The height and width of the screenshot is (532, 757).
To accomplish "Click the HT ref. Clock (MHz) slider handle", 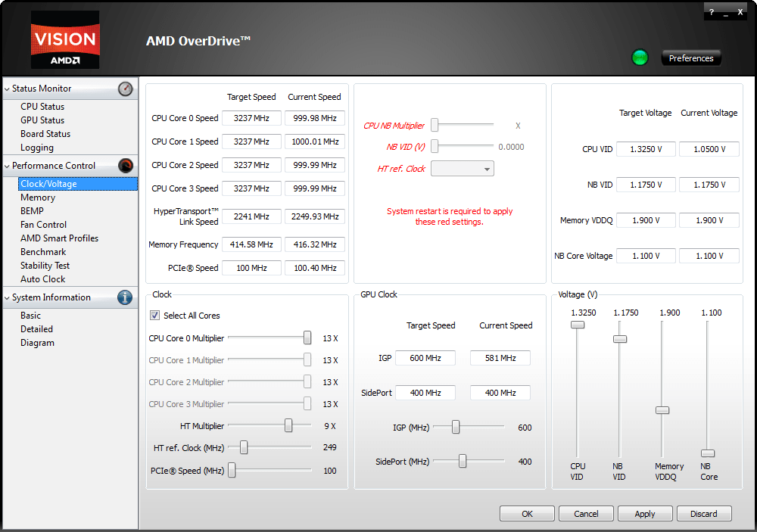I will pyautogui.click(x=244, y=447).
